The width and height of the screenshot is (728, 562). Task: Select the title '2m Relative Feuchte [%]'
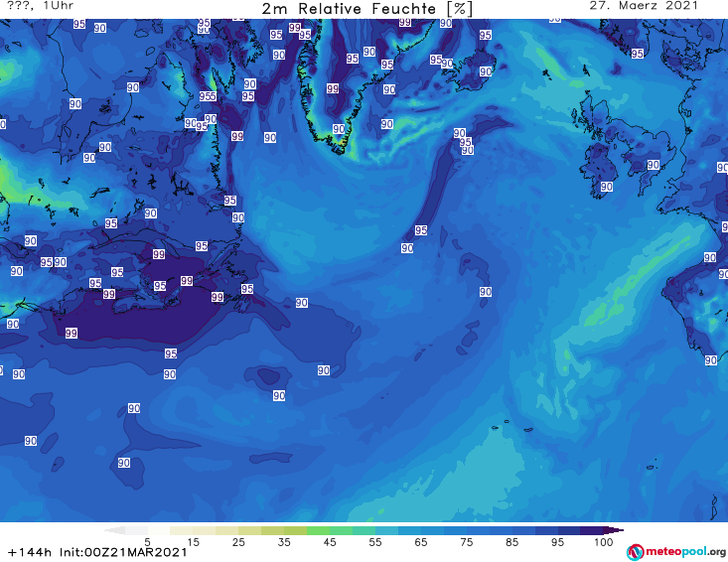367,9
